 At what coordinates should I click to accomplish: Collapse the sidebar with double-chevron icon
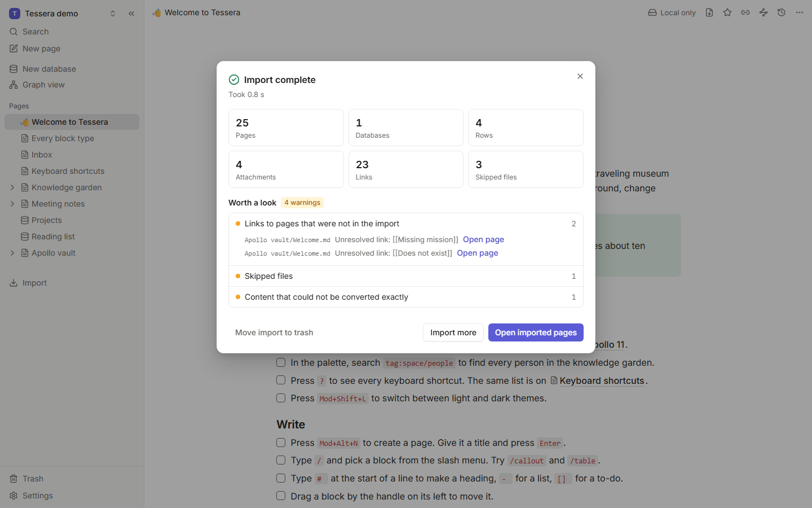(x=131, y=14)
